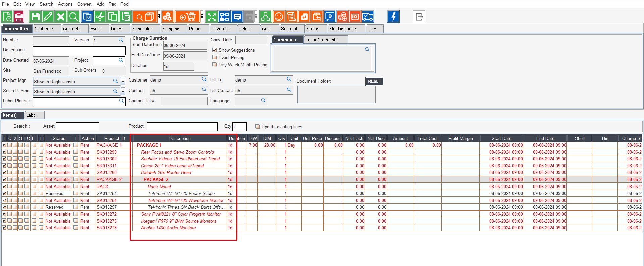Open the LaborComments tab
Viewport: 644px width, 266px height.
[321, 40]
